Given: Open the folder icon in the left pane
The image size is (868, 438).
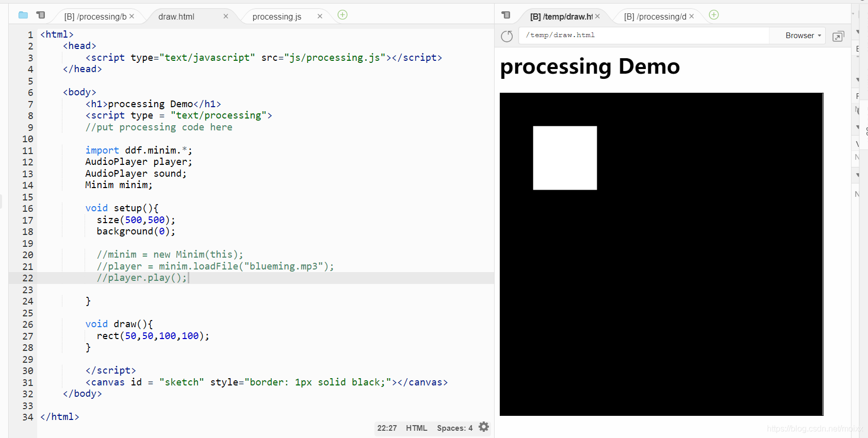Looking at the screenshot, I should coord(23,15).
